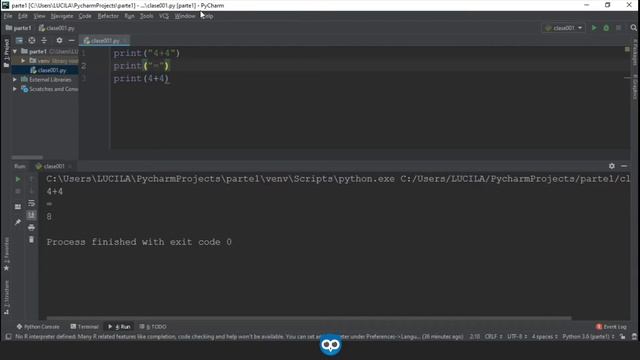Screen dimensions: 640x360
Task: Toggle the read-only lock icon
Action: click(x=622, y=337)
